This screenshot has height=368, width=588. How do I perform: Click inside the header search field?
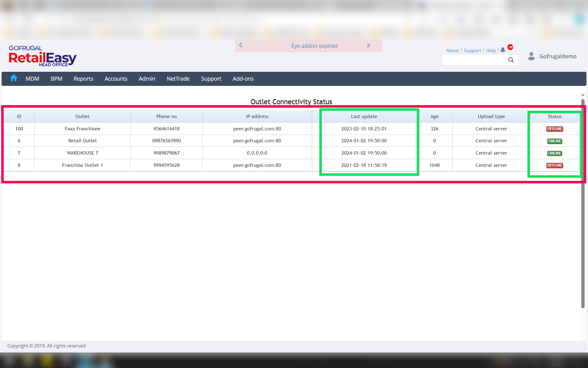tap(475, 60)
